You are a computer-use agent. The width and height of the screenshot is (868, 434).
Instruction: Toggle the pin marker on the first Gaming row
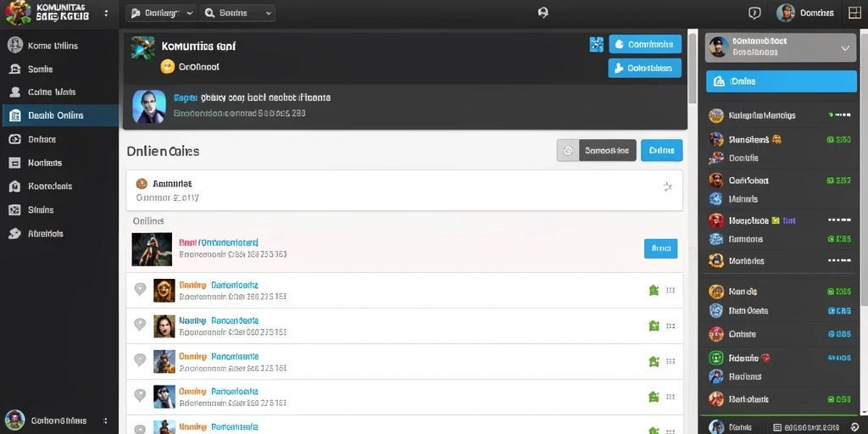pos(140,289)
